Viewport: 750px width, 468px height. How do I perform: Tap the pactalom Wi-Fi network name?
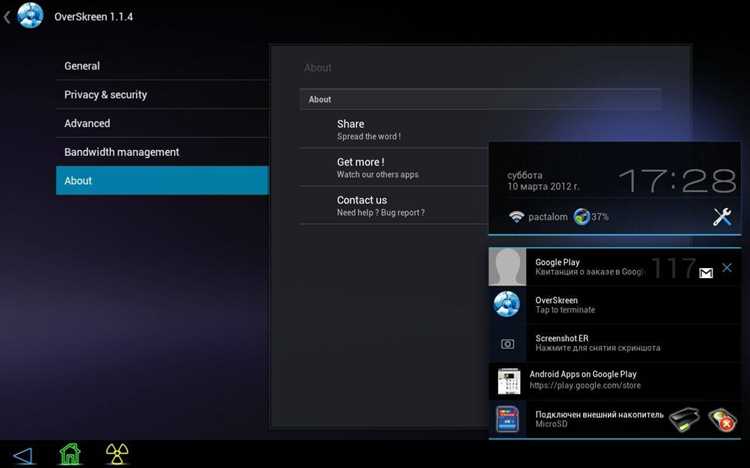pyautogui.click(x=548, y=217)
